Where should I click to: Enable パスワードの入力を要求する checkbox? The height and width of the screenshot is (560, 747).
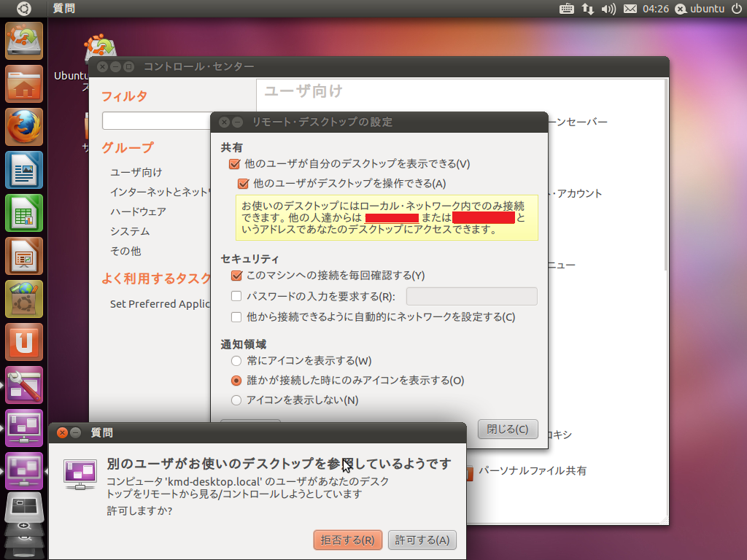coord(236,296)
